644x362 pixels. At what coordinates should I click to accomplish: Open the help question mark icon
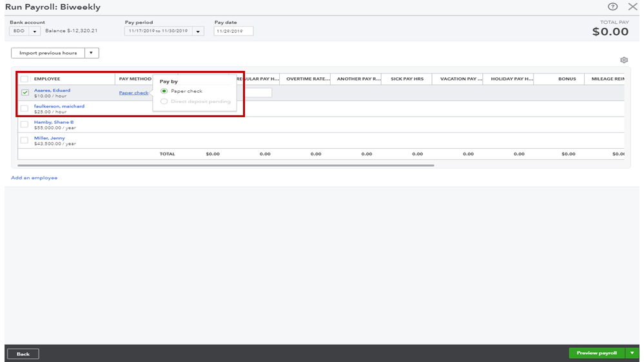click(612, 6)
